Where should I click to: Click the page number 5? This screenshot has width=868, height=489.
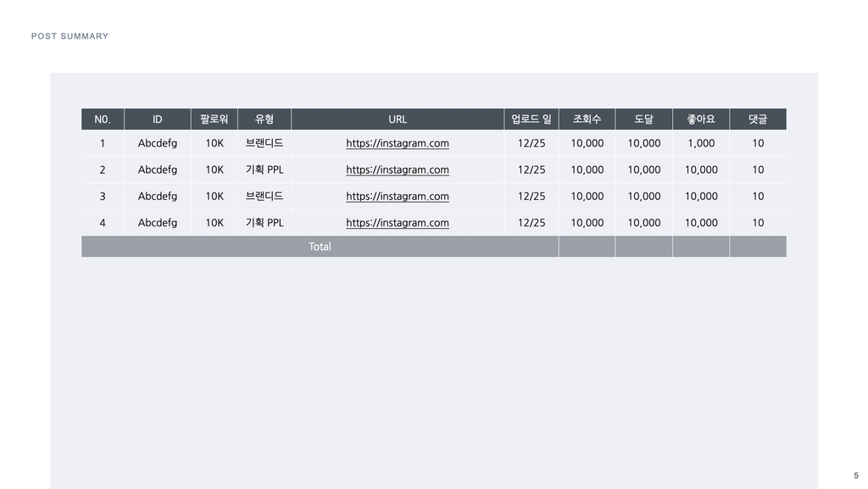(856, 475)
